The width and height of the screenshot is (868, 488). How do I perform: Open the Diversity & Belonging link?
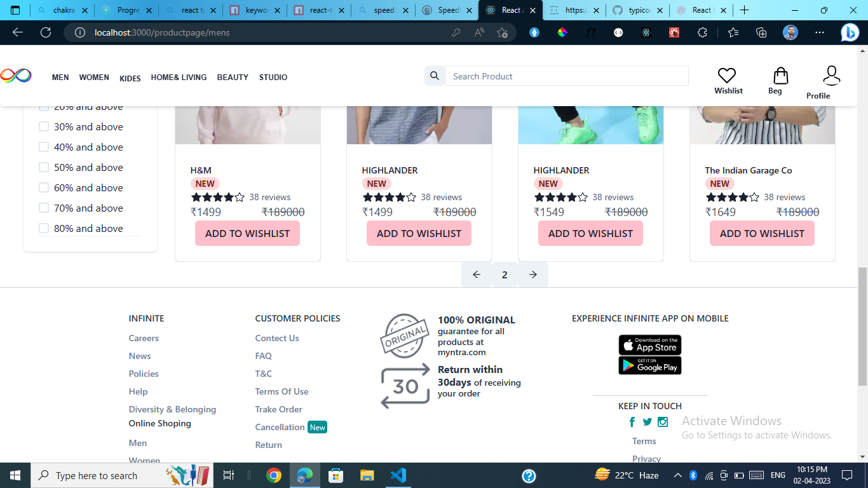[x=172, y=409]
